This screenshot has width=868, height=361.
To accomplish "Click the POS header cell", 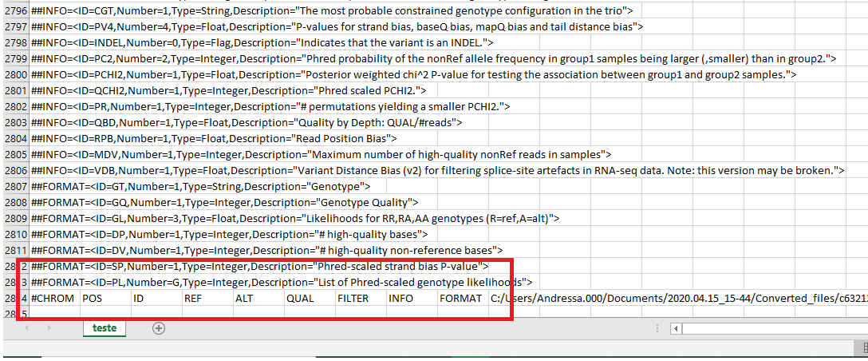I will coord(104,298).
